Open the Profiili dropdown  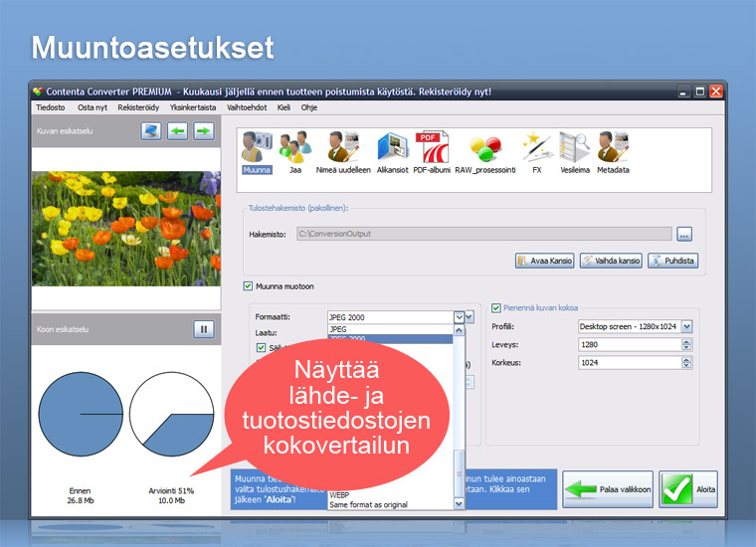pyautogui.click(x=687, y=327)
